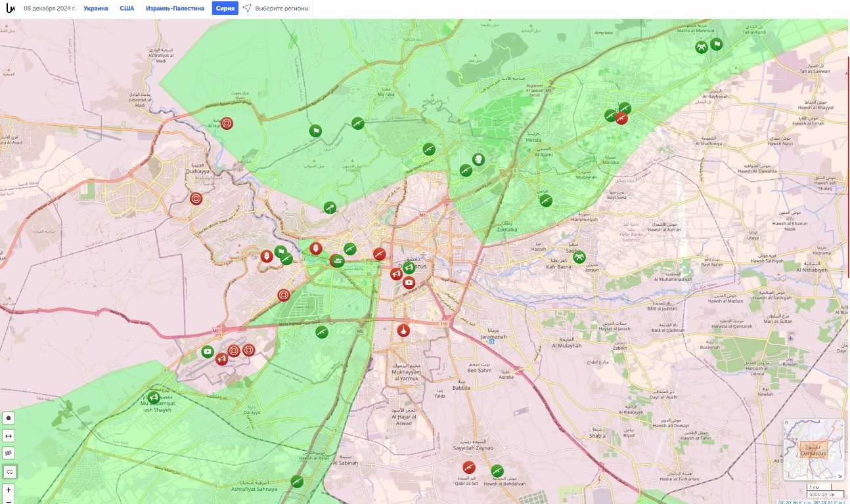Open the red plane marker near Highway 110
The width and height of the screenshot is (850, 504).
tap(403, 330)
